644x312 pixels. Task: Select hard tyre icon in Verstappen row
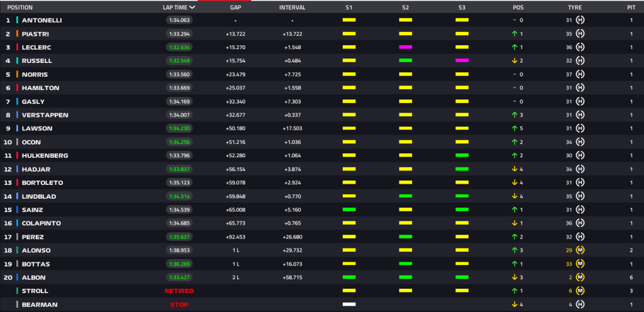[x=580, y=115]
